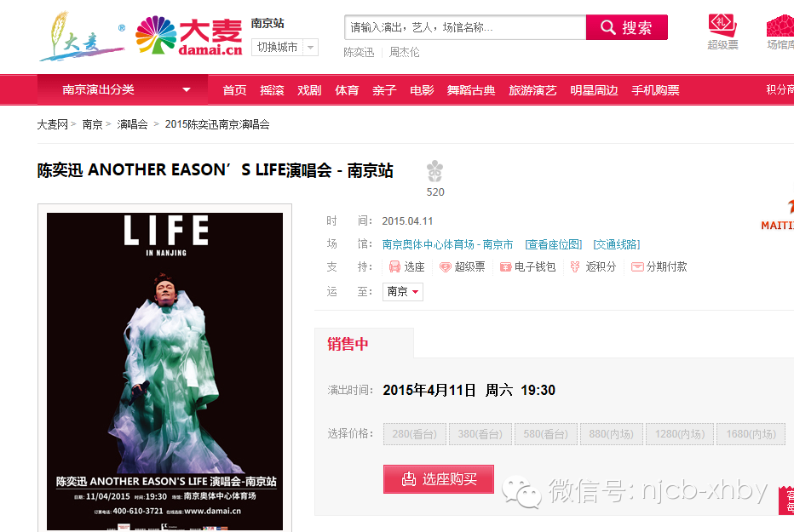Click the 交通线路 link
Viewport: 794px width, 532px height.
click(616, 245)
